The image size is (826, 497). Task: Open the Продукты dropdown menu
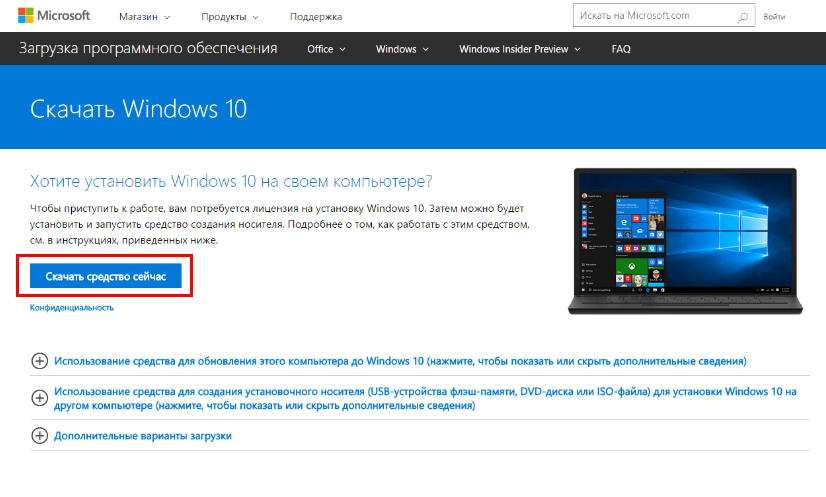click(230, 17)
